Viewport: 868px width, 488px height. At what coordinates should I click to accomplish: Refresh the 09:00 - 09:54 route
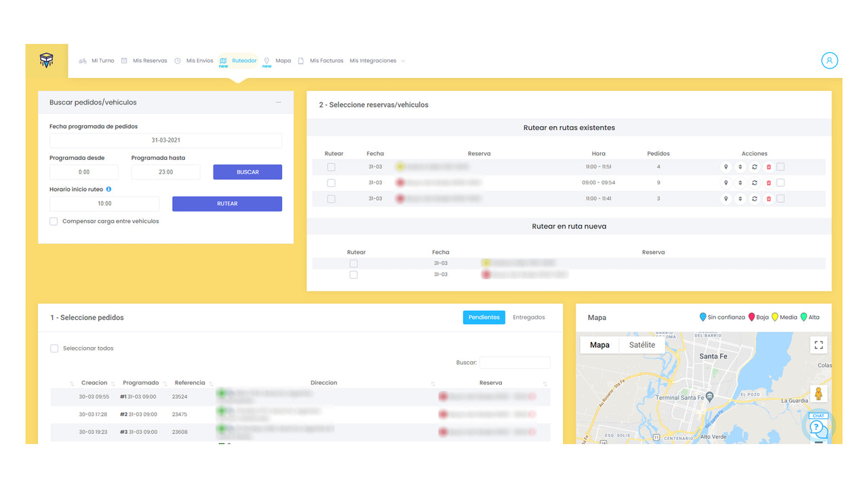point(755,183)
